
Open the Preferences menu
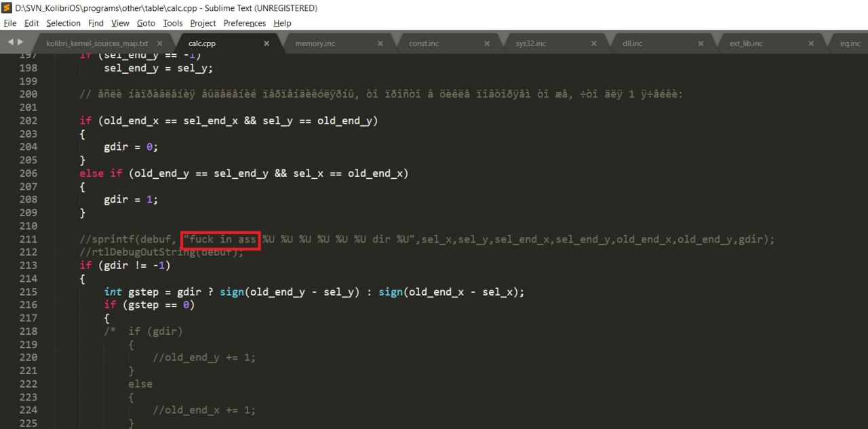coord(245,23)
